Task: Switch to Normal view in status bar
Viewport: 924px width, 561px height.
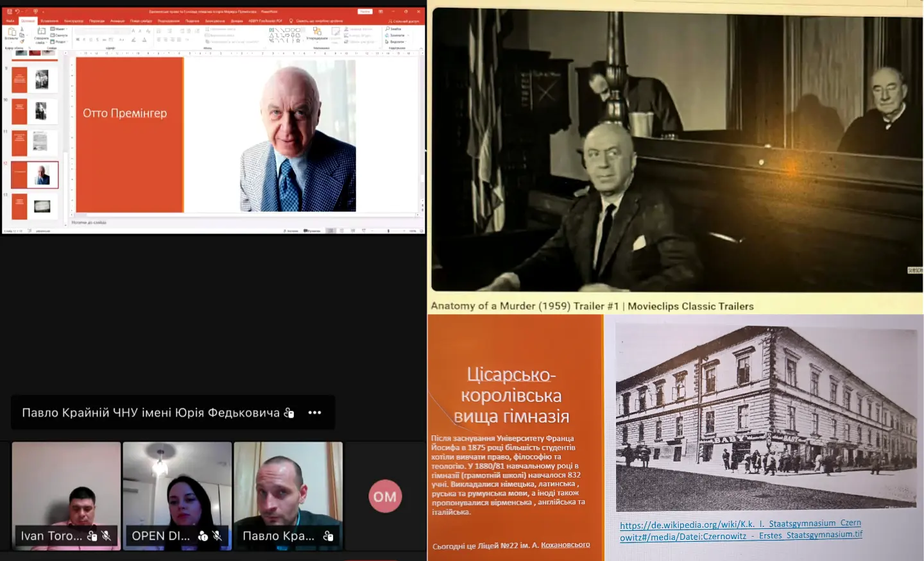Action: pos(330,231)
